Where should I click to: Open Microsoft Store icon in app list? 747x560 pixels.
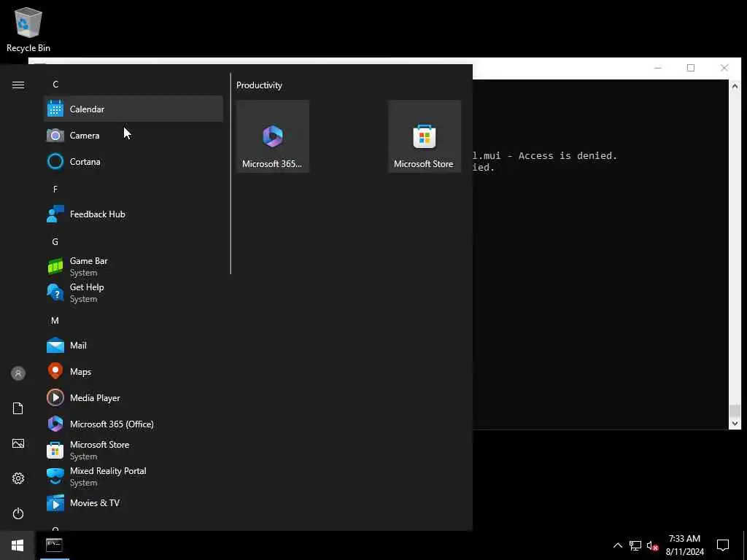pyautogui.click(x=55, y=450)
